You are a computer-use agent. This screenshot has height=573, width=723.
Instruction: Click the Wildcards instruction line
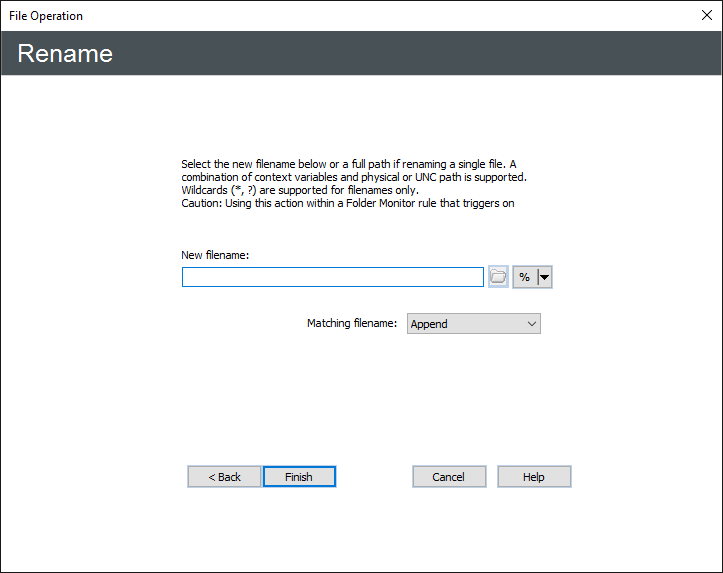coord(300,190)
